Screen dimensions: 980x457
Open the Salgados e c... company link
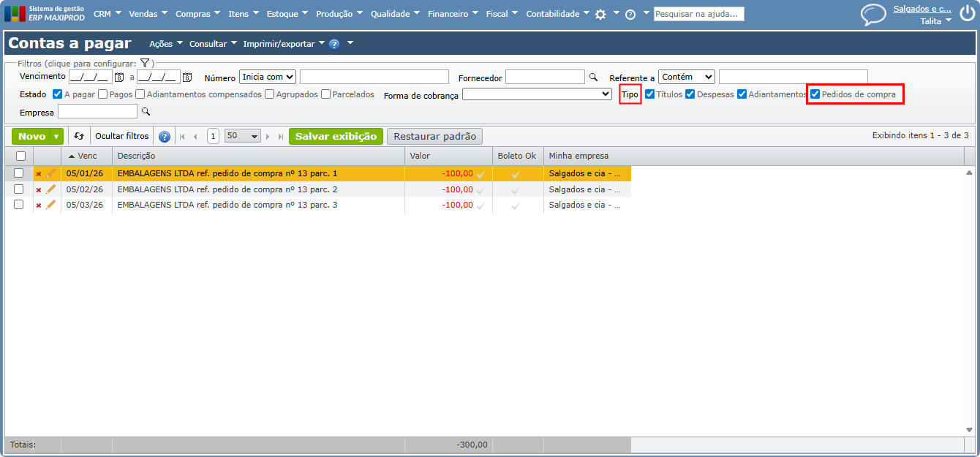click(922, 9)
